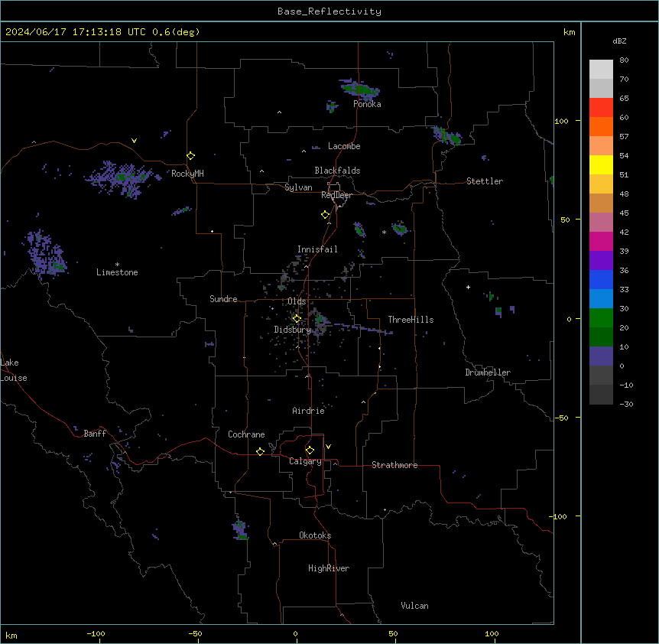Click the light blue 33 dBZ legend swatch
The image size is (659, 644).
click(x=601, y=299)
